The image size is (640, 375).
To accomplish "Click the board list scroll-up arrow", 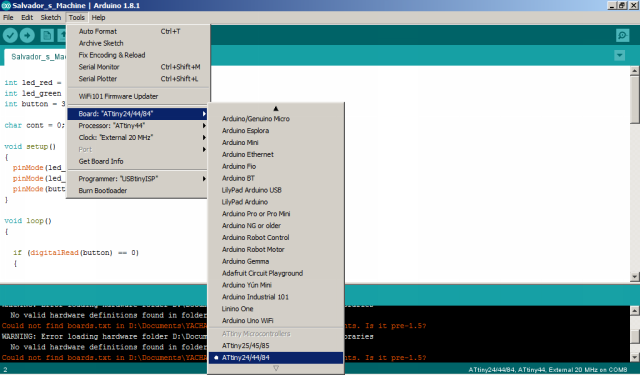I will pyautogui.click(x=276, y=109).
